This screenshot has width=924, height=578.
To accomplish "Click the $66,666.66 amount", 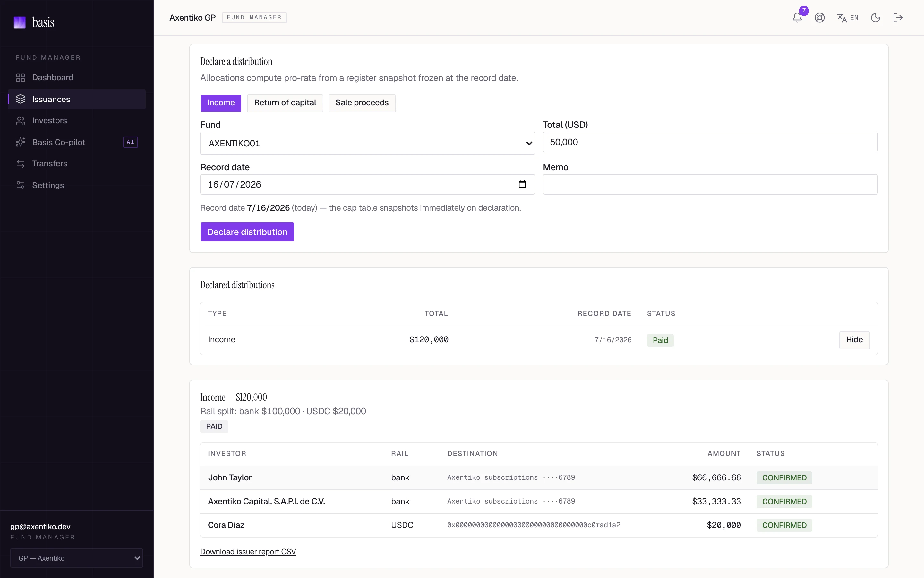I will (716, 478).
